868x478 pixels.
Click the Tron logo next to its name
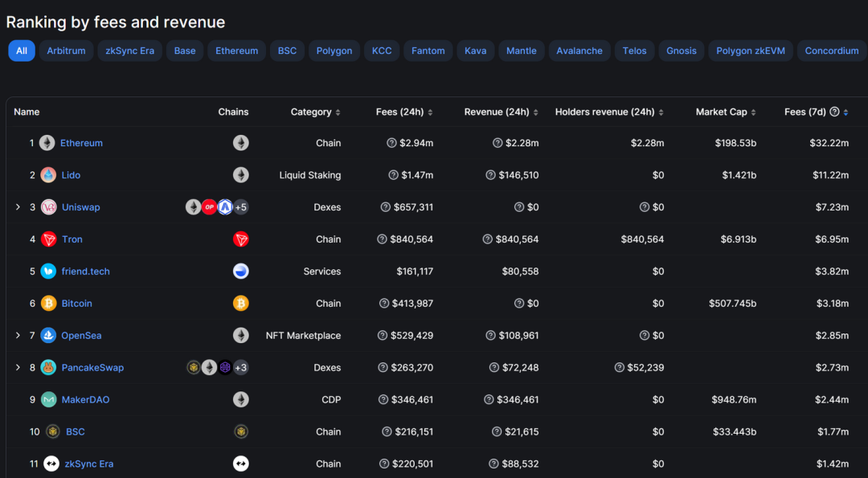pyautogui.click(x=49, y=239)
